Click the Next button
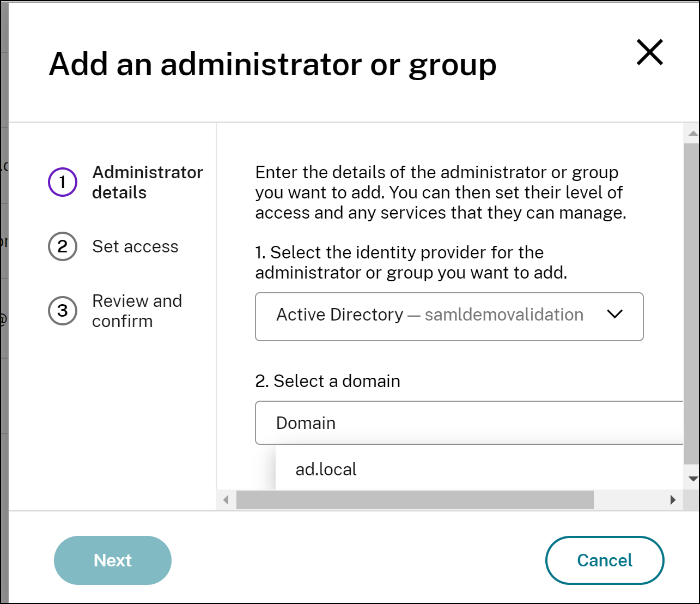700x604 pixels. coord(113,560)
